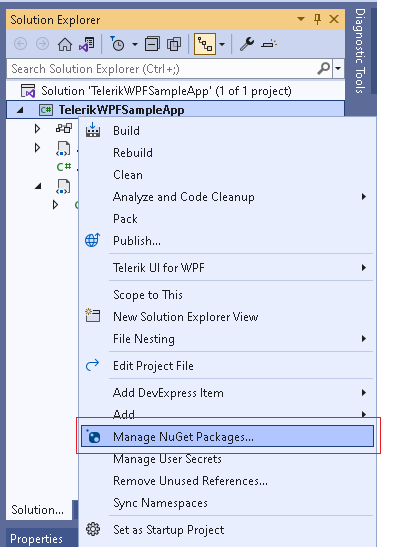Click the Dependencies node icon
The height and width of the screenshot is (547, 406).
coord(64,128)
